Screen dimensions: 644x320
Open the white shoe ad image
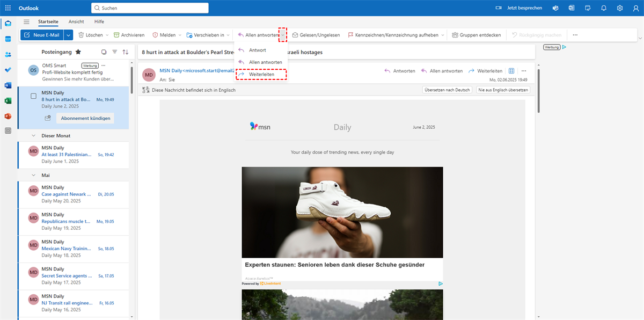(342, 212)
